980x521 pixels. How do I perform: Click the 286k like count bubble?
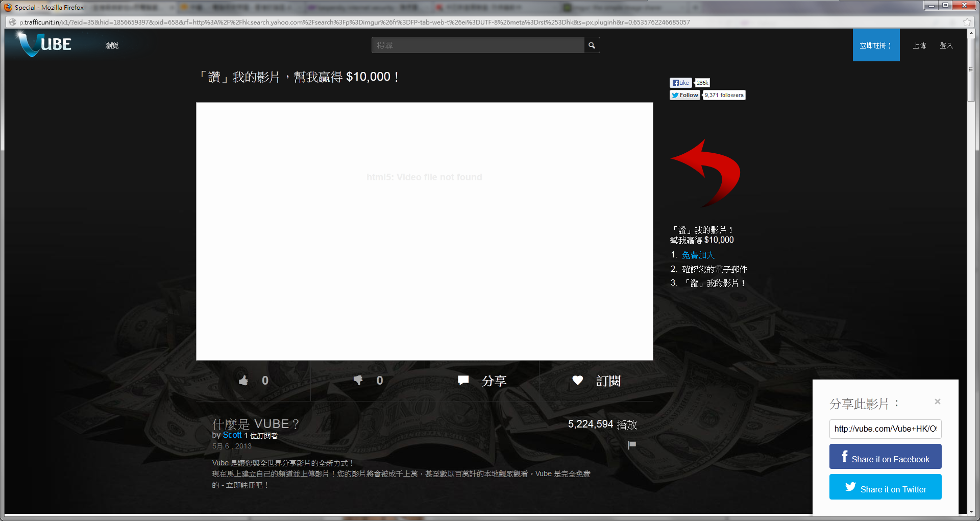point(702,83)
